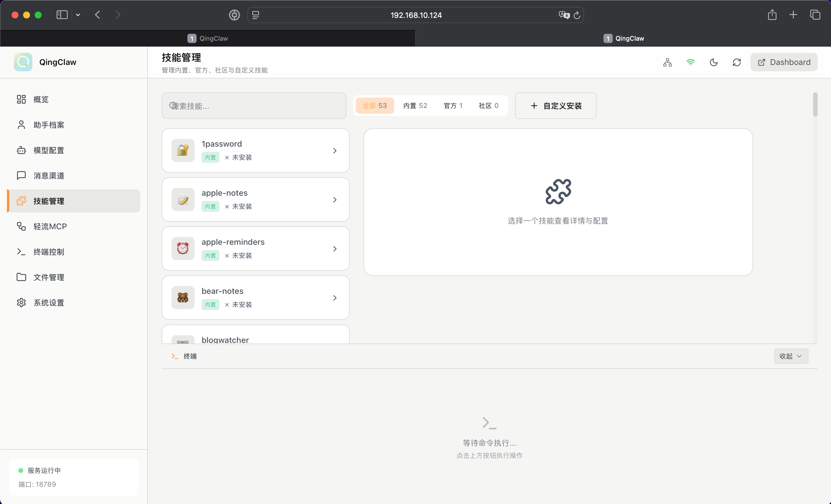Click the 终端 panel prompt icon
Screen dimensions: 831x504
(175, 356)
